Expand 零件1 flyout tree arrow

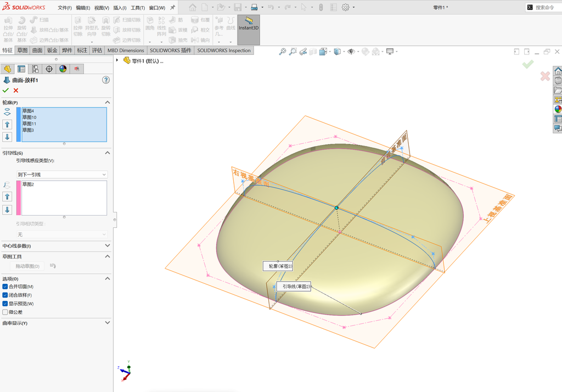(117, 60)
